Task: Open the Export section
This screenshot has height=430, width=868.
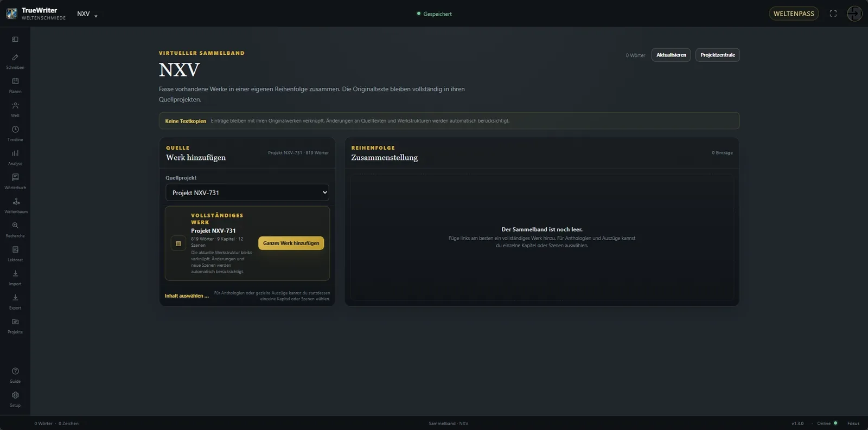Action: click(15, 301)
